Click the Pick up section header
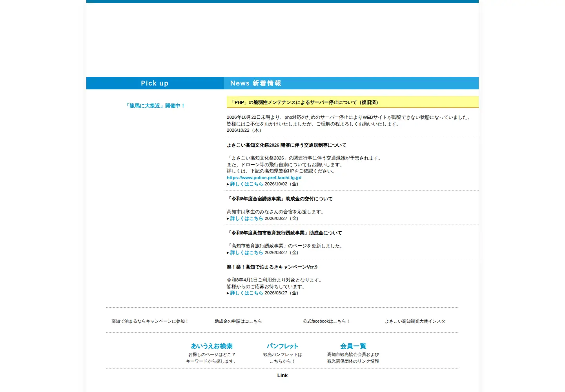 pos(155,83)
